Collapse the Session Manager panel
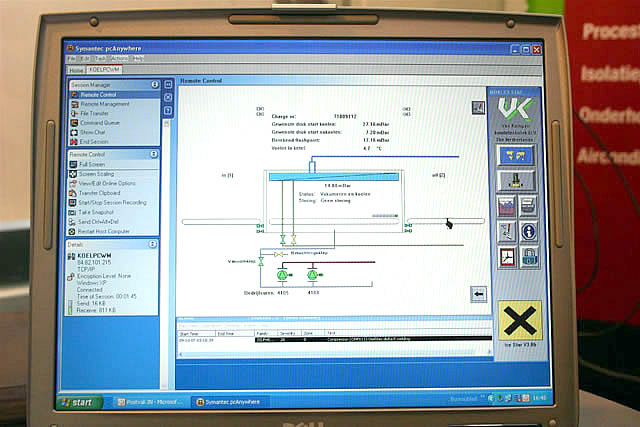This screenshot has width=640, height=427. point(154,85)
